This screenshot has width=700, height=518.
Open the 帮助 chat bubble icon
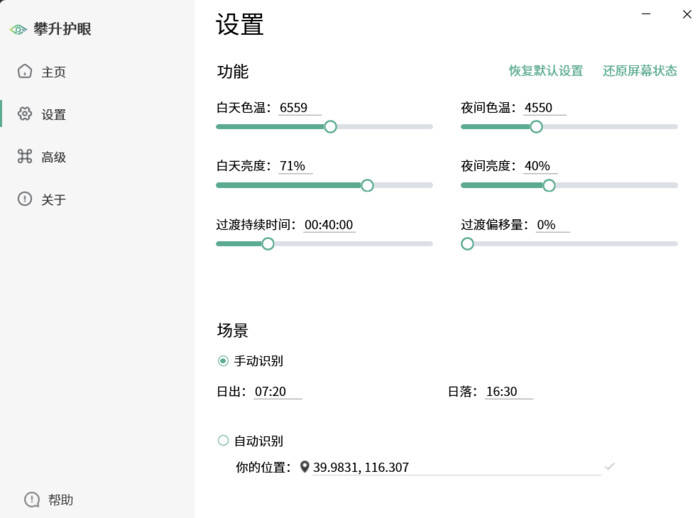[32, 500]
